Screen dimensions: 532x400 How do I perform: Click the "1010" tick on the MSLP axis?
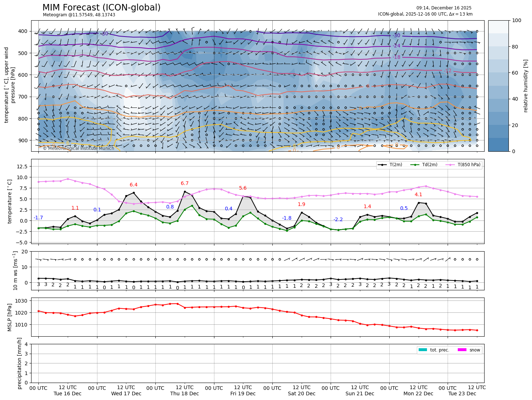coord(22,325)
